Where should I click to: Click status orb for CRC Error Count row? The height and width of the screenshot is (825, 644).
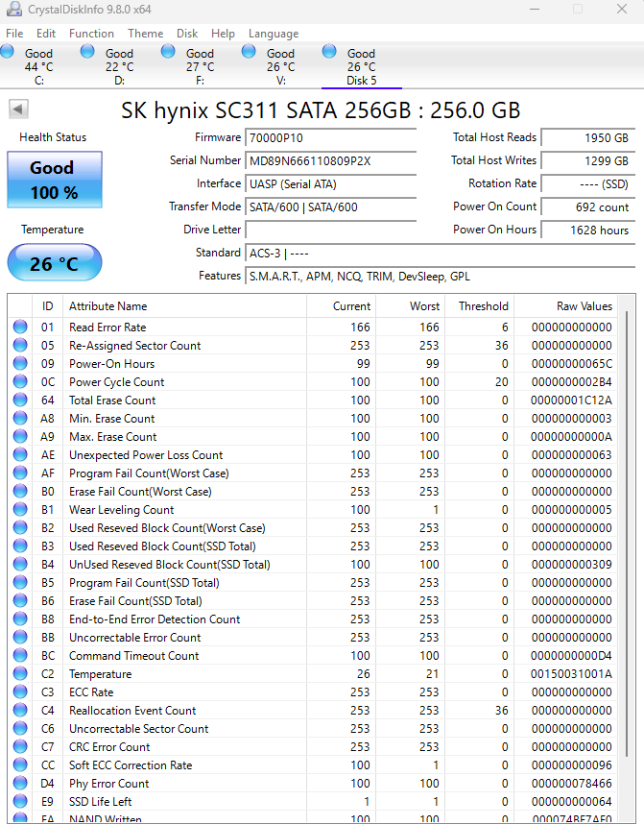(x=20, y=746)
